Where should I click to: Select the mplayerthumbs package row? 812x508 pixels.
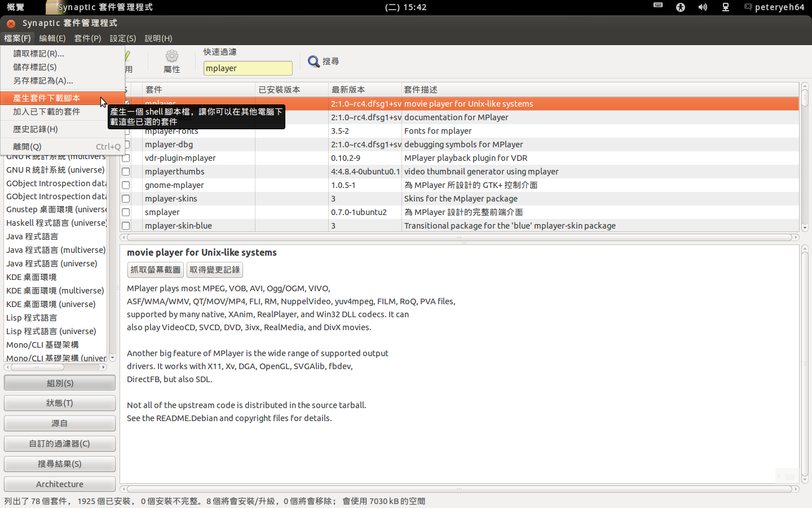(x=459, y=172)
